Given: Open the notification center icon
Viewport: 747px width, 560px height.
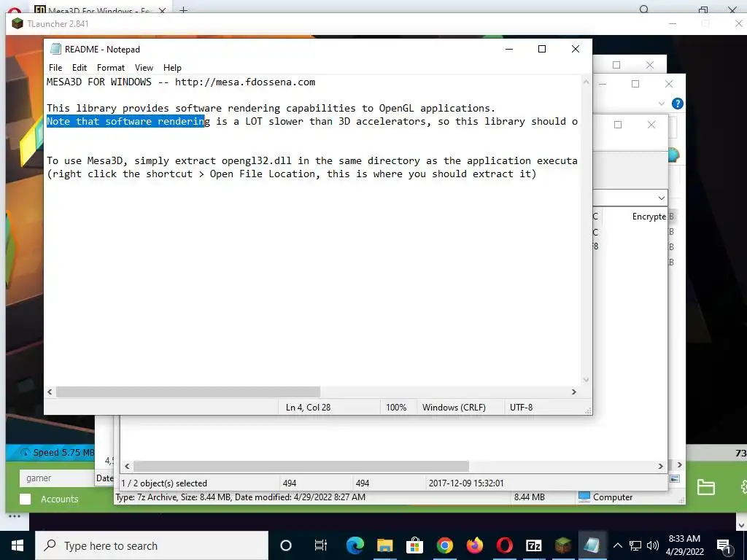Looking at the screenshot, I should click(724, 545).
